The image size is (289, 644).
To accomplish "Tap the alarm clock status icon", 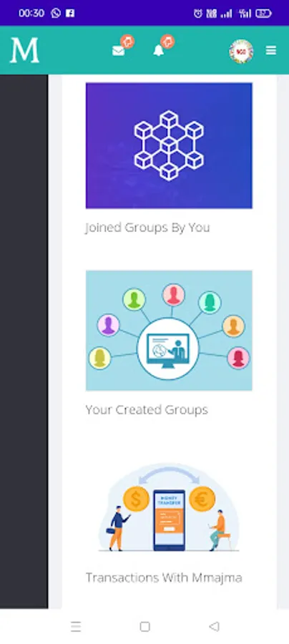I will point(198,14).
